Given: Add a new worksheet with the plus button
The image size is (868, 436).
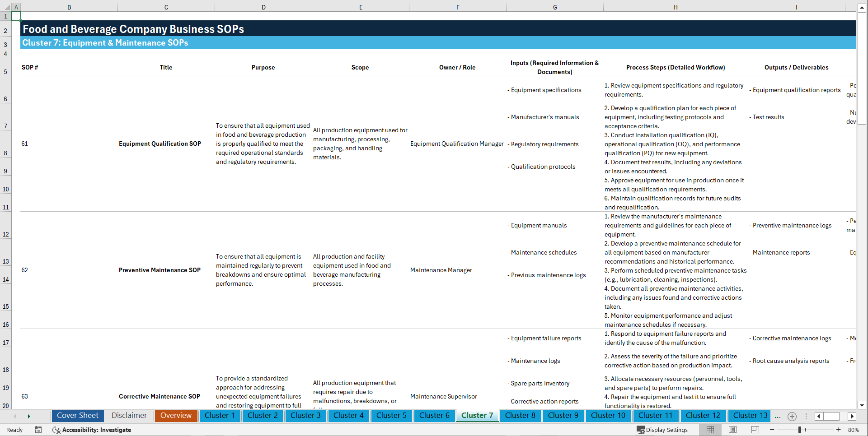Looking at the screenshot, I should [792, 416].
